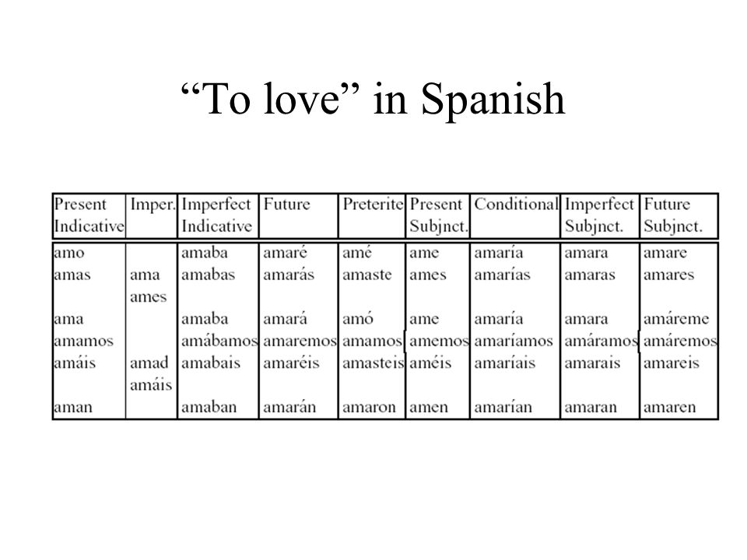The height and width of the screenshot is (560, 747).
Task: Select the Present Subjnct. header cell
Action: (438, 215)
